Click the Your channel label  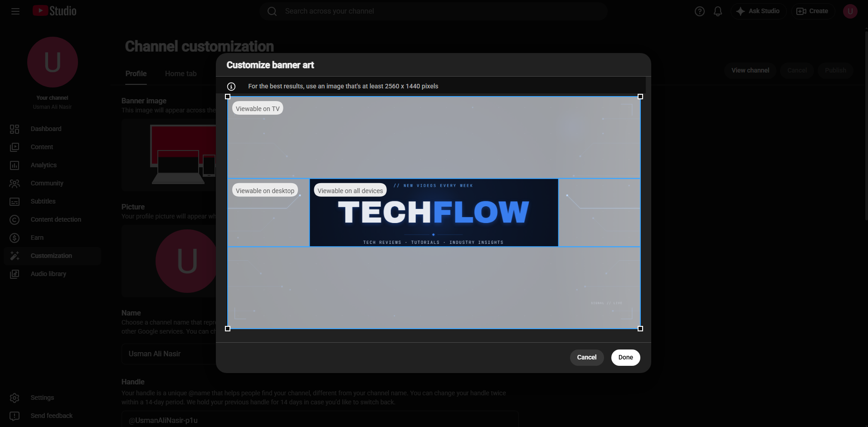point(53,98)
